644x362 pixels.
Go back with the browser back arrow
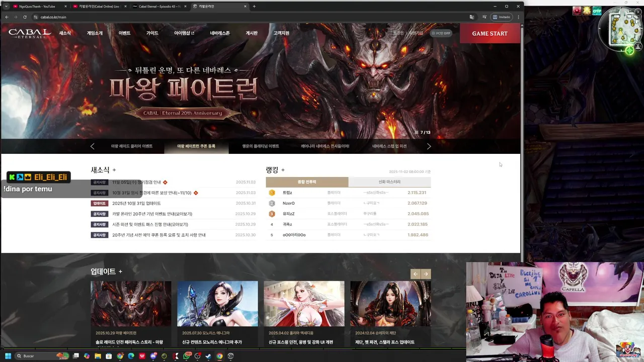click(7, 17)
